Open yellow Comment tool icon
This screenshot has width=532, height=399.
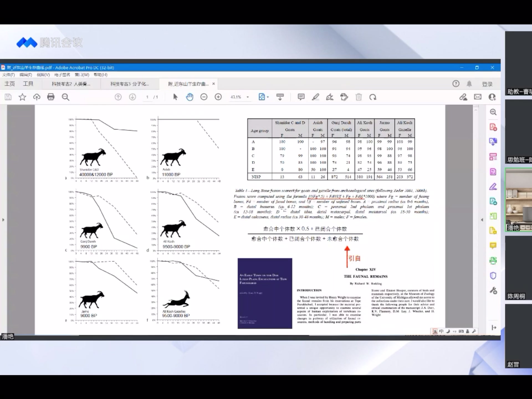click(x=493, y=246)
